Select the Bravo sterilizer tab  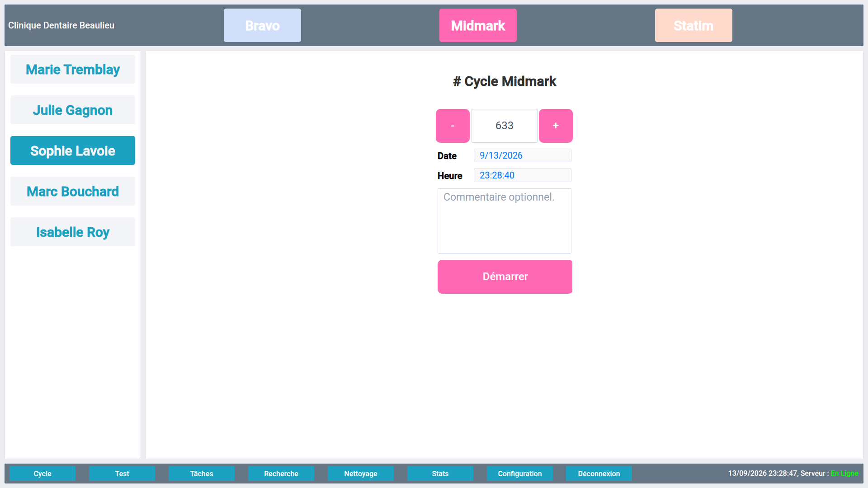(262, 25)
